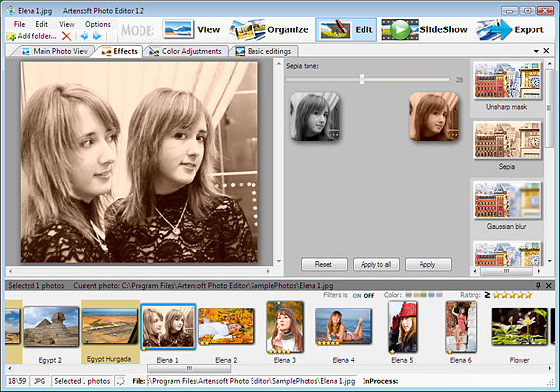Select the Effects tab
Screen dimensions: 560x392
(119, 51)
